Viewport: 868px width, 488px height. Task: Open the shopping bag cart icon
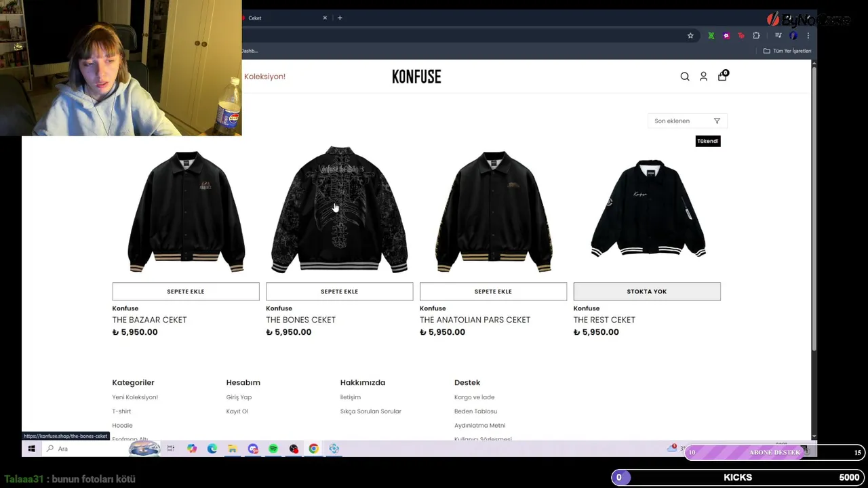[722, 76]
